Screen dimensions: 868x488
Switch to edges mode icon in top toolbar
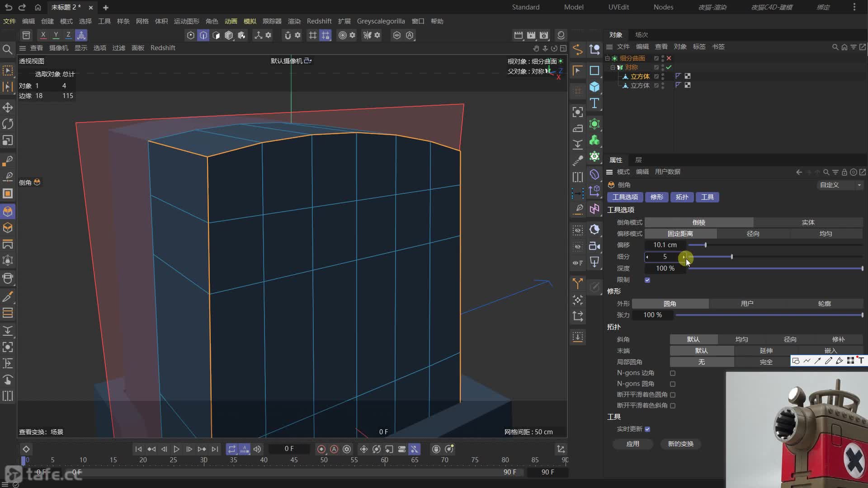203,35
